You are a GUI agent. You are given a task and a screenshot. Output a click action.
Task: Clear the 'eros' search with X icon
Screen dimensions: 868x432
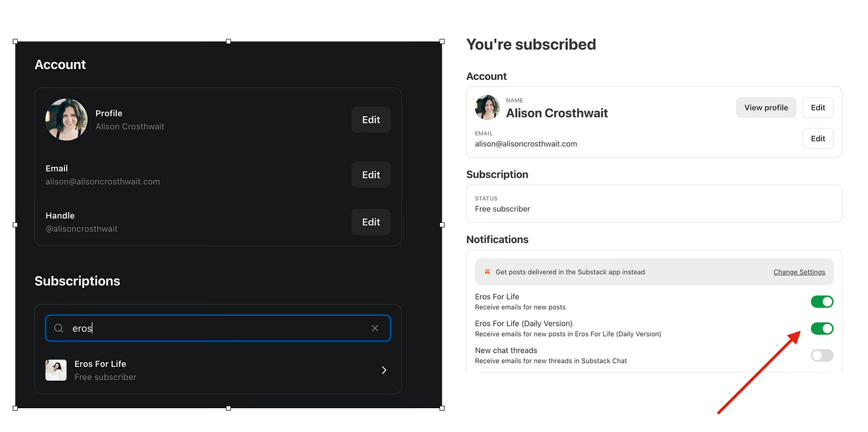pyautogui.click(x=375, y=328)
